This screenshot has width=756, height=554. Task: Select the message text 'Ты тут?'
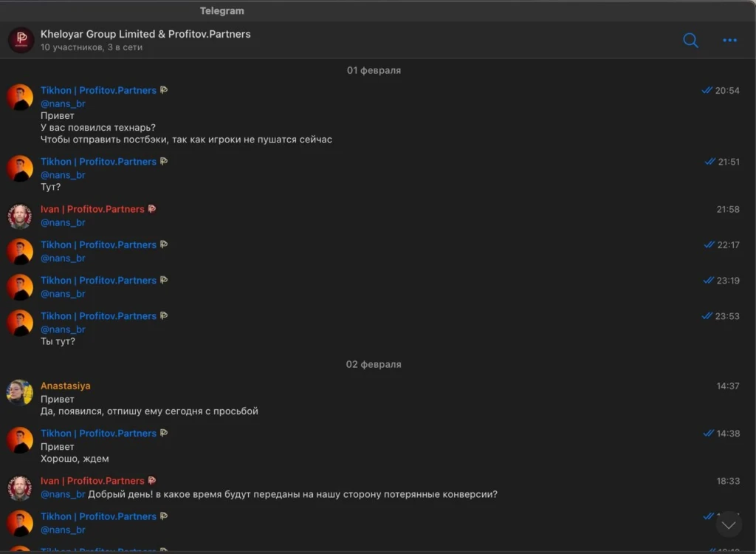(58, 341)
